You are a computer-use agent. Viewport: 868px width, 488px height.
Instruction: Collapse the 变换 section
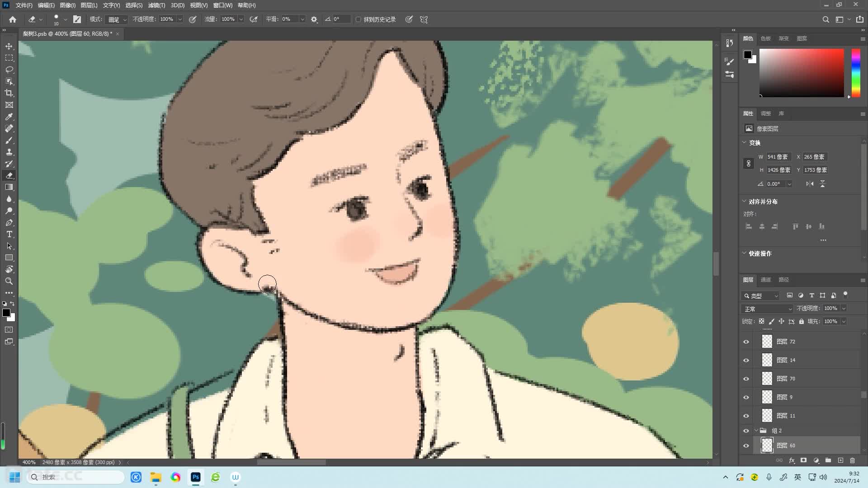[x=744, y=142]
